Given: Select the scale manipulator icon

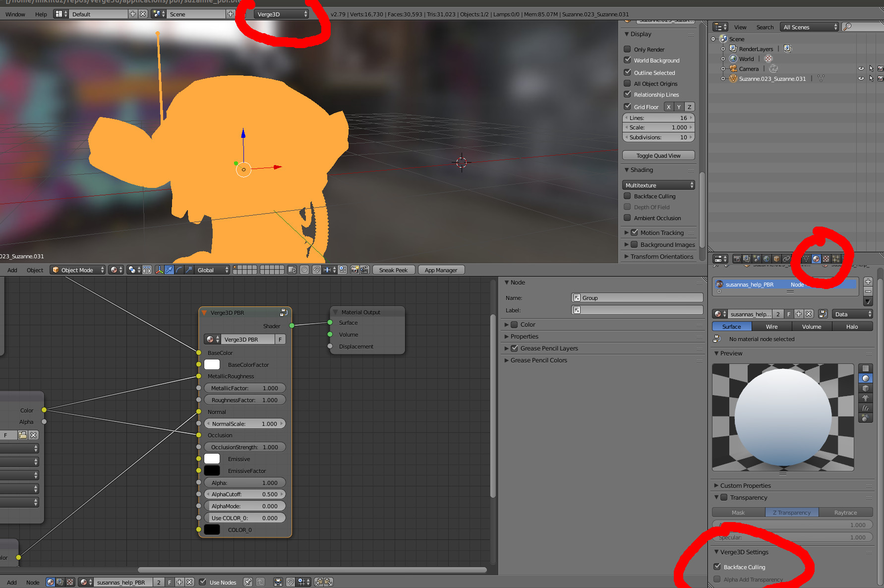Looking at the screenshot, I should [189, 270].
